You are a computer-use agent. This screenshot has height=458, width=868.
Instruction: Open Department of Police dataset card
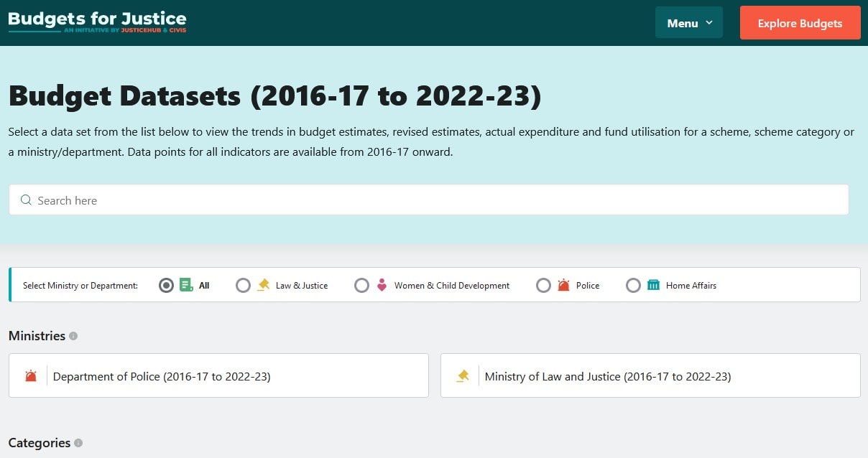218,375
